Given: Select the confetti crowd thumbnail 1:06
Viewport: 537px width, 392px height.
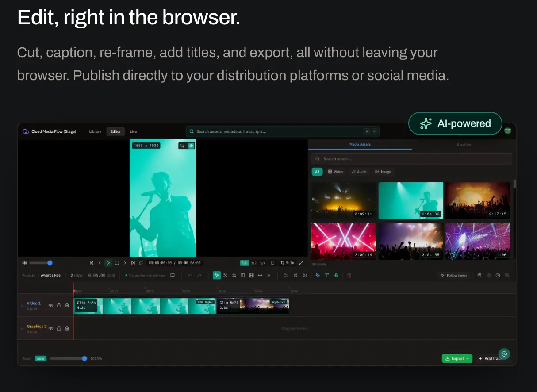Looking at the screenshot, I should [x=478, y=241].
